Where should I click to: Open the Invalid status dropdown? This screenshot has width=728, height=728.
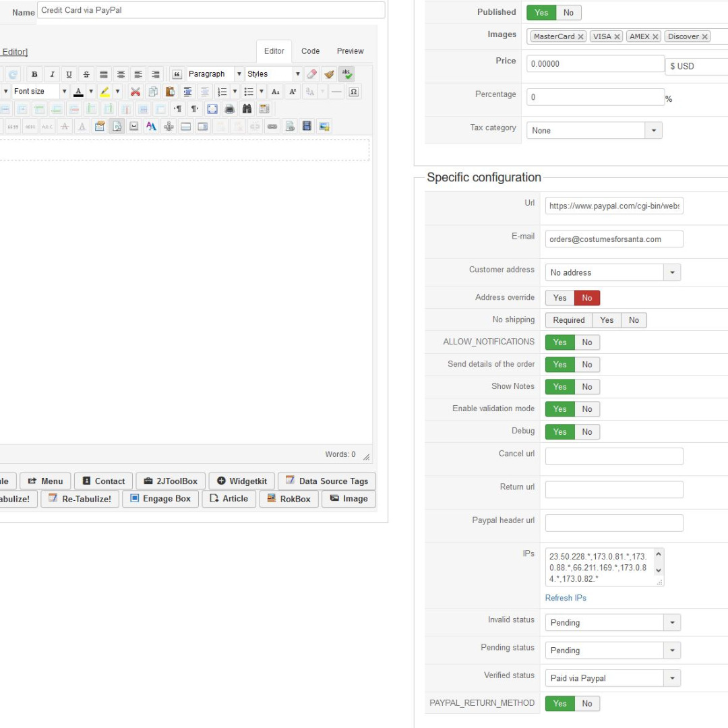[x=613, y=623]
